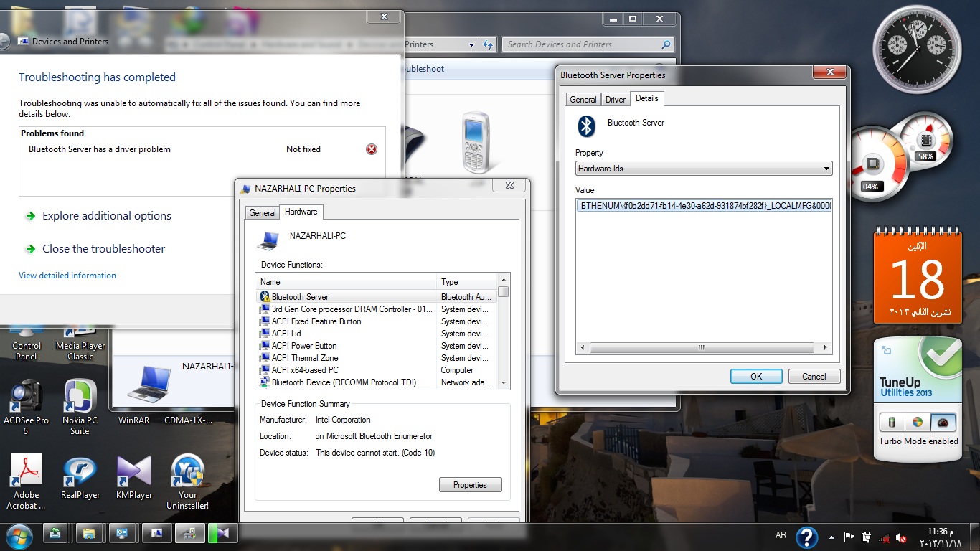The image size is (980, 551).
Task: Click the search magnifier in Devices and Printers
Action: (666, 44)
